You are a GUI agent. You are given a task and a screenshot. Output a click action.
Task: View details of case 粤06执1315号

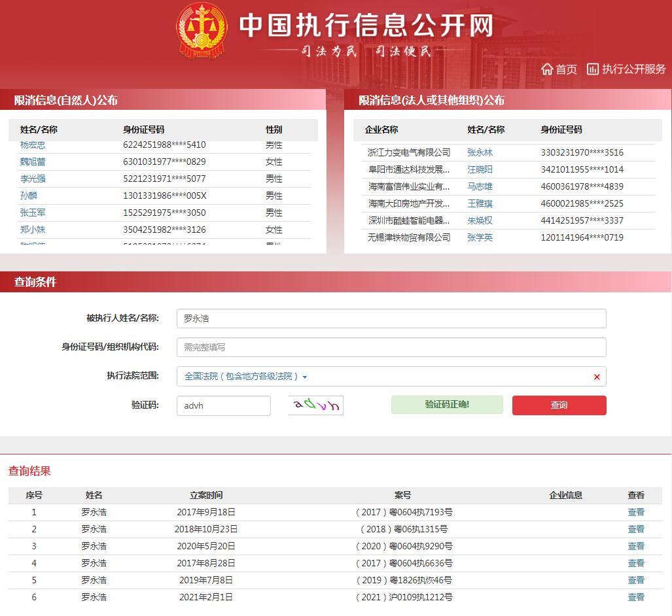point(636,529)
